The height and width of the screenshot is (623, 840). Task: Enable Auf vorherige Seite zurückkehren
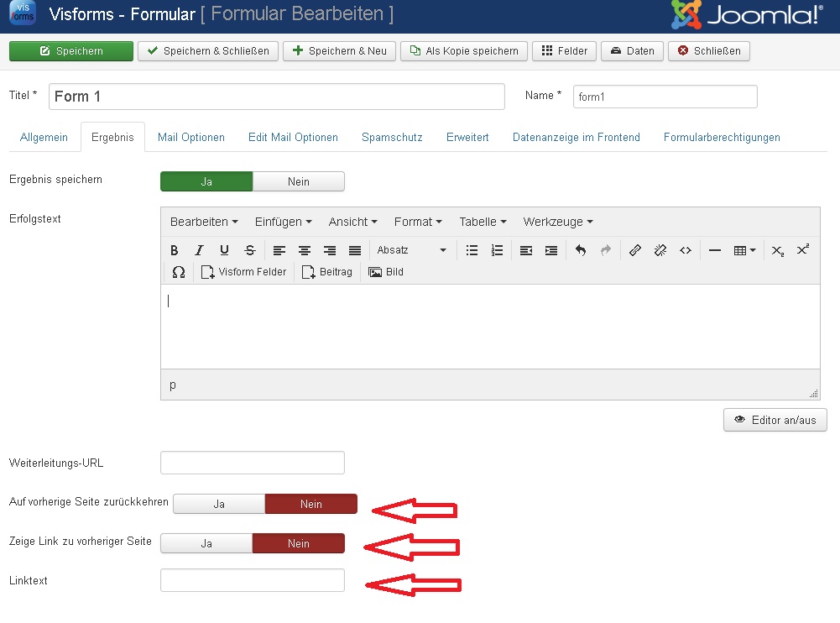click(x=219, y=504)
